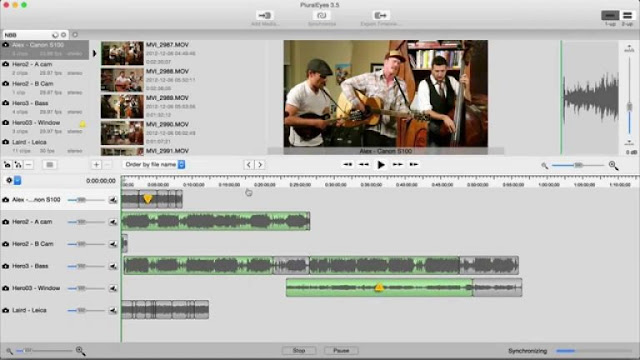Switch to the 2-up view layout
The width and height of the screenshot is (640, 360).
(627, 16)
